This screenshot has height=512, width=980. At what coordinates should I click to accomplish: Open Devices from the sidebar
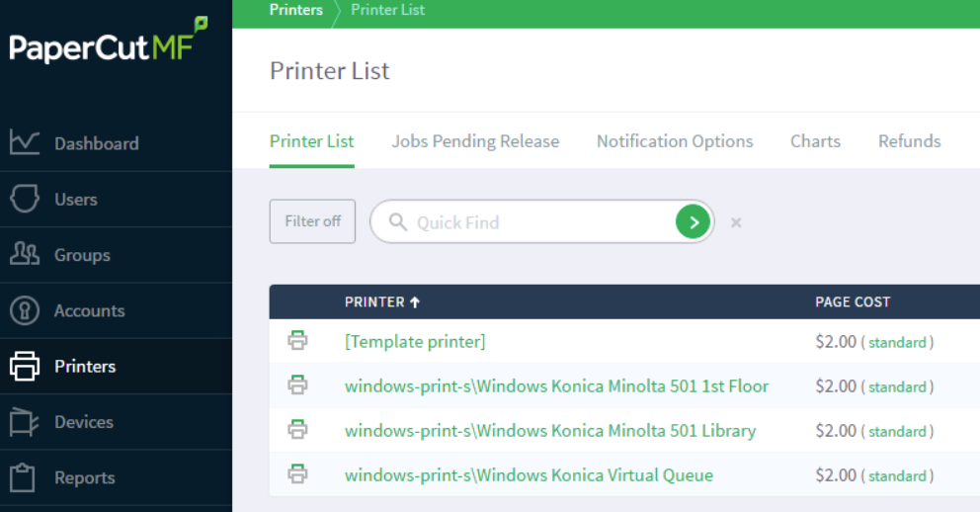tap(84, 422)
